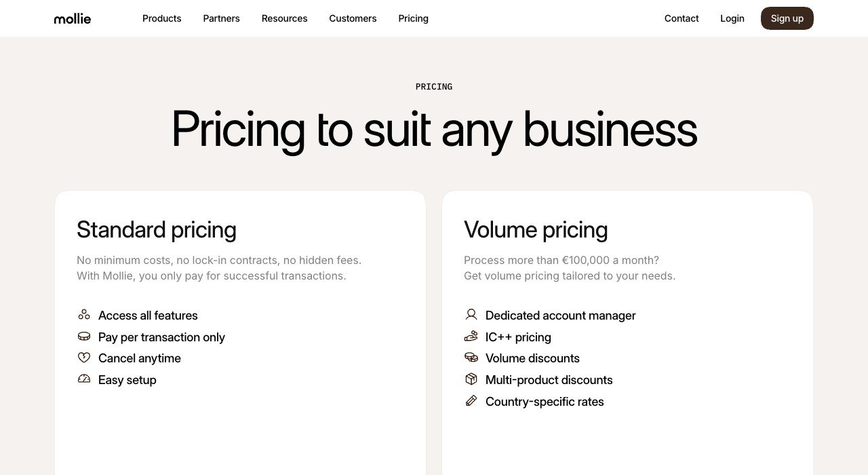Open the Resources menu
Viewport: 868px width, 475px height.
point(285,18)
